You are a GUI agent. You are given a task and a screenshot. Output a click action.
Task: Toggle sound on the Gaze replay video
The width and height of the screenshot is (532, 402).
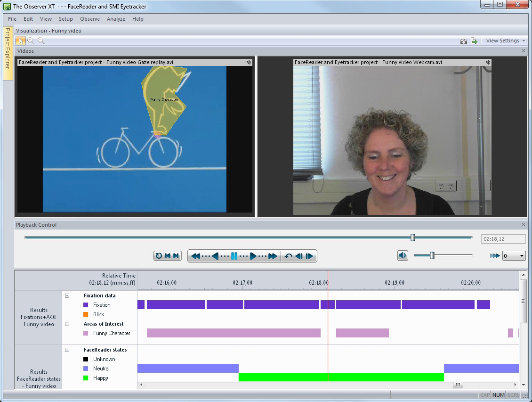pos(249,62)
